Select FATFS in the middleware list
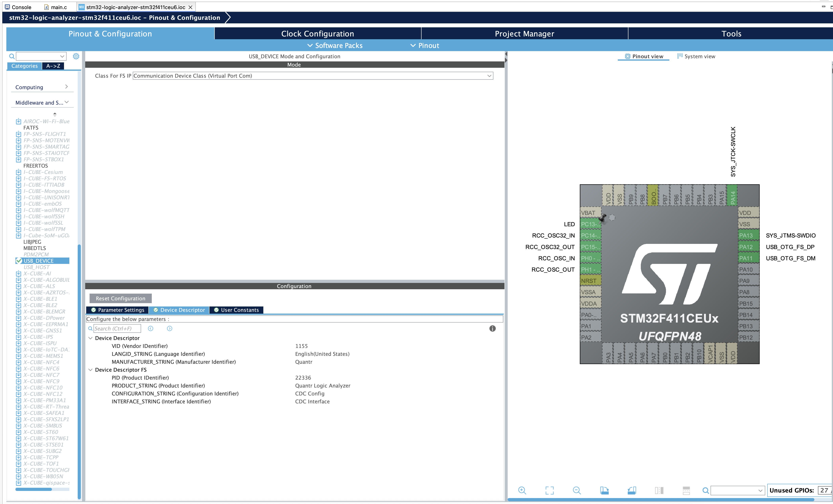The height and width of the screenshot is (504, 833). pyautogui.click(x=31, y=128)
